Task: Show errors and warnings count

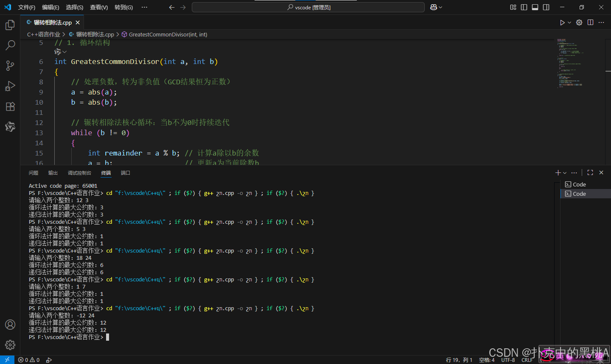Action: click(x=29, y=360)
